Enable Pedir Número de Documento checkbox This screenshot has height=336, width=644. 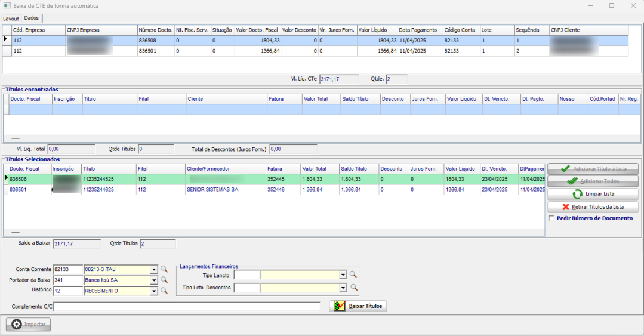coord(551,218)
